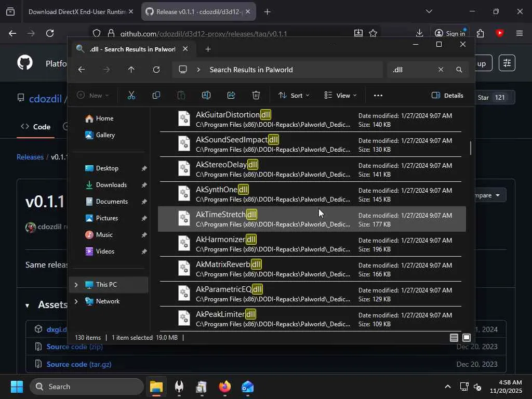Bookmark this page with the star icon
Screen dimensions: 532x399
coord(373,33)
